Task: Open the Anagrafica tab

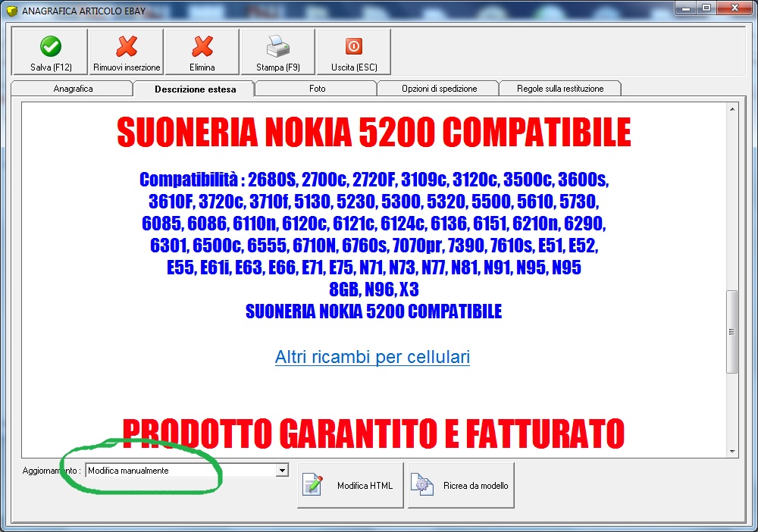Action: click(73, 89)
